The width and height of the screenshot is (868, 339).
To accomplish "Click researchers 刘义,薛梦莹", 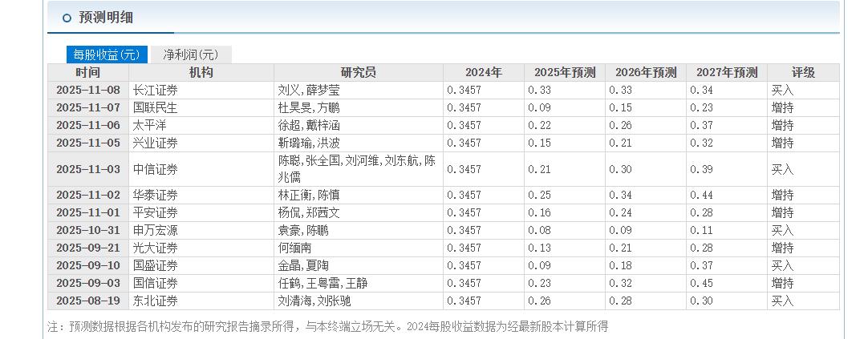I will point(308,90).
